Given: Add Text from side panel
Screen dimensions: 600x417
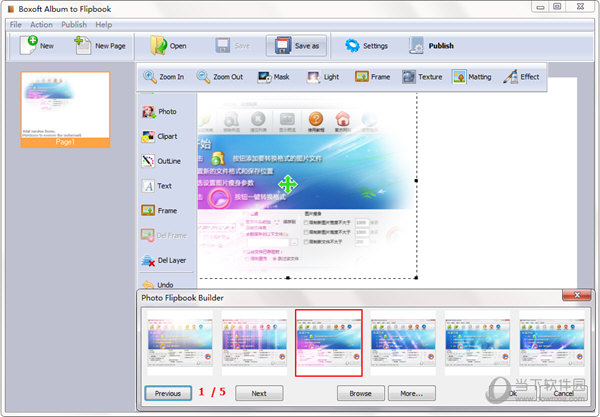Looking at the screenshot, I should (x=157, y=186).
